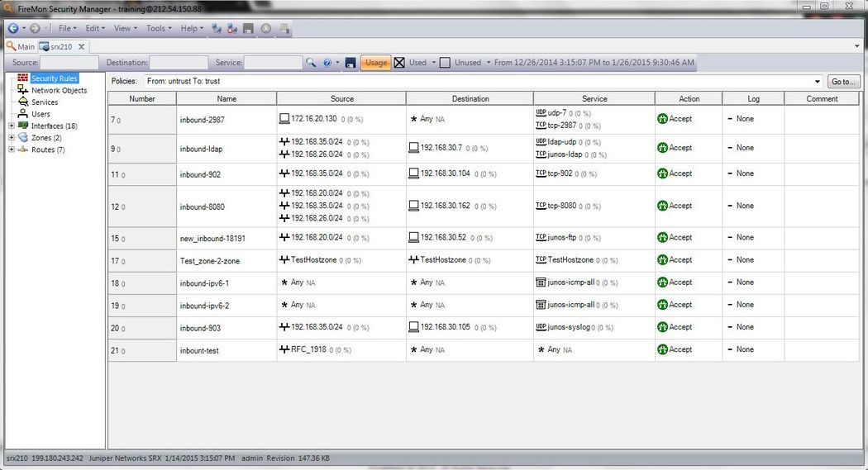Click the Accept icon for rule inbound-ldap
Image resolution: width=868 pixels, height=470 pixels.
(662, 148)
